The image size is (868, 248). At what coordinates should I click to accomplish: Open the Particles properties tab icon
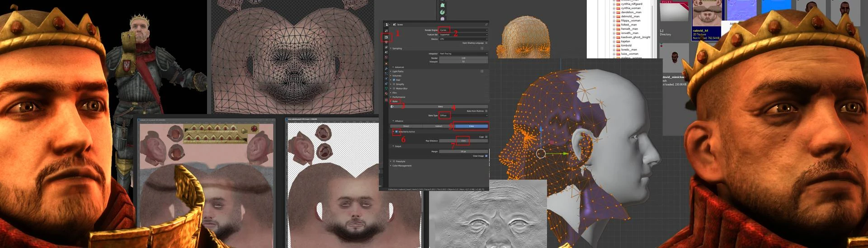click(x=387, y=74)
